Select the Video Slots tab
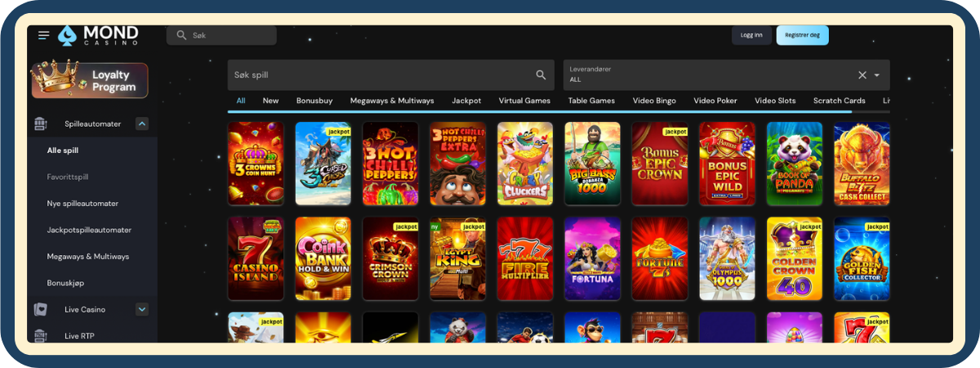This screenshot has width=980, height=368. 775,101
